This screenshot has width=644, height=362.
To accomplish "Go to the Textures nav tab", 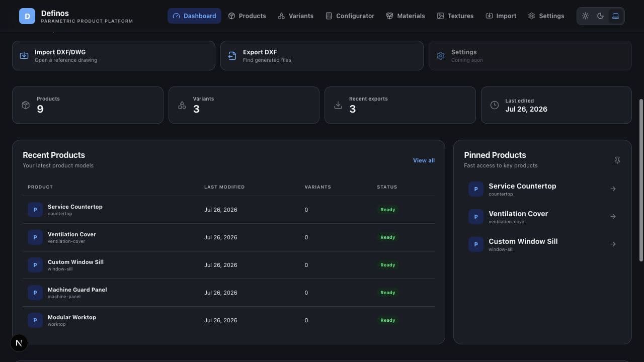I will click(455, 16).
